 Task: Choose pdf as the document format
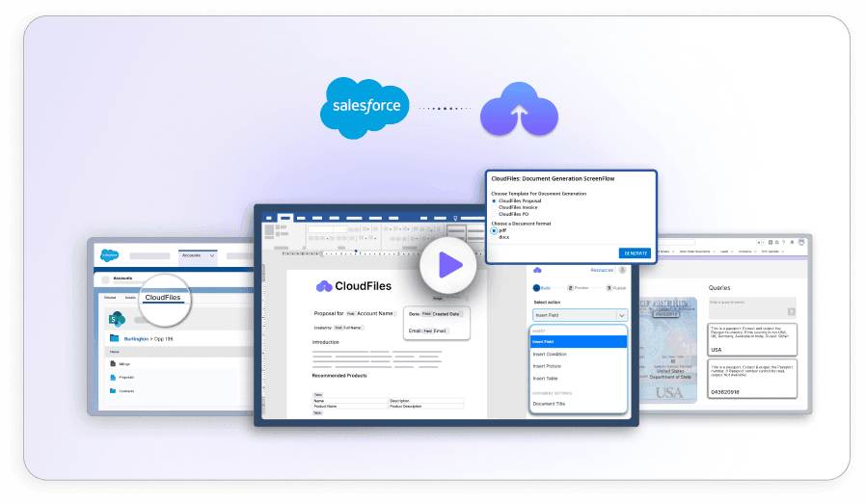pyautogui.click(x=494, y=230)
